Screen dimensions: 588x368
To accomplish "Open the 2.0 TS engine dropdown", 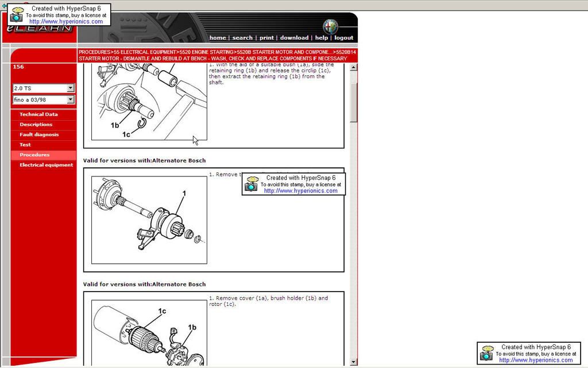I will tap(44, 88).
